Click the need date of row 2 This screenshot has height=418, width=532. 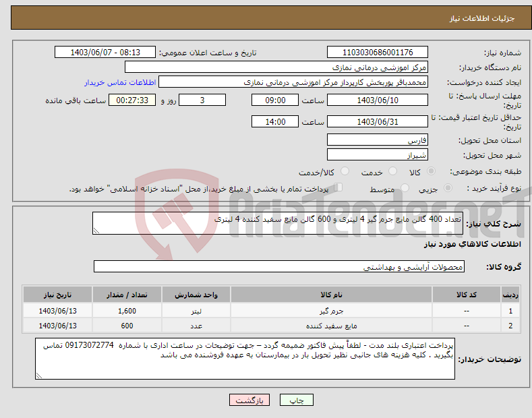click(x=57, y=326)
